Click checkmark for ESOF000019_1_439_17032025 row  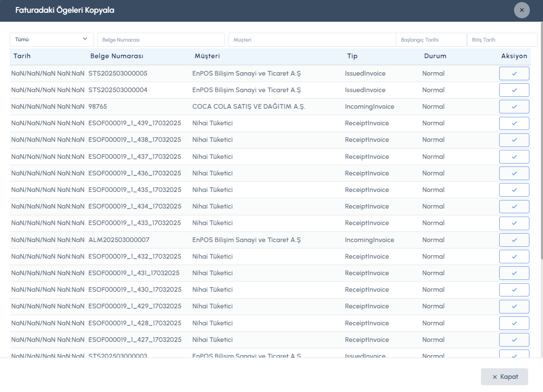coord(514,123)
